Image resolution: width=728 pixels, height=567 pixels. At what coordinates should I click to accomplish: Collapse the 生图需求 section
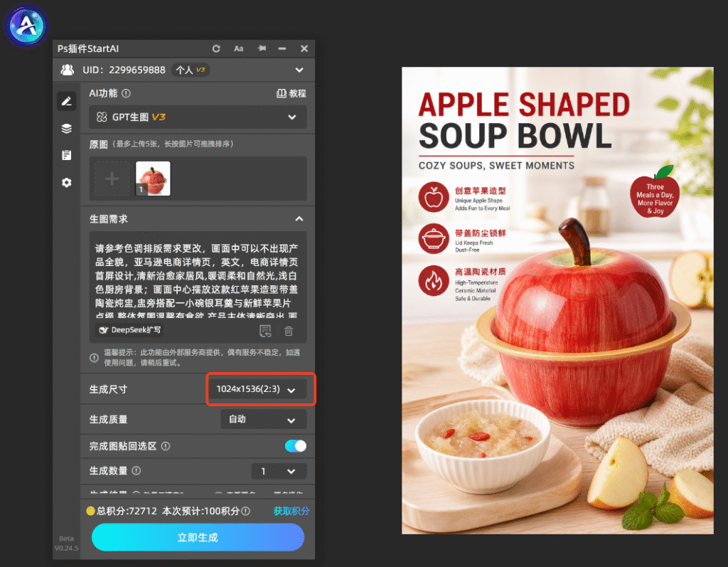tap(299, 219)
